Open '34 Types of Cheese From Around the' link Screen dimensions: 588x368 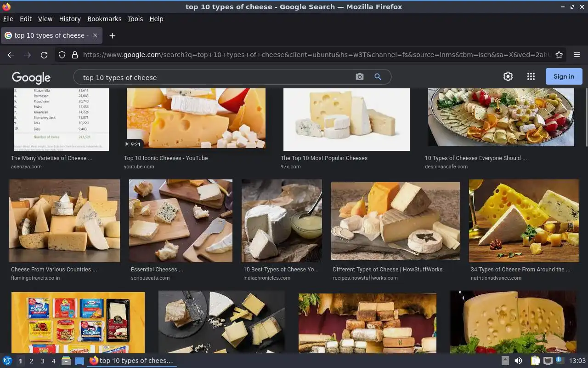(520, 269)
